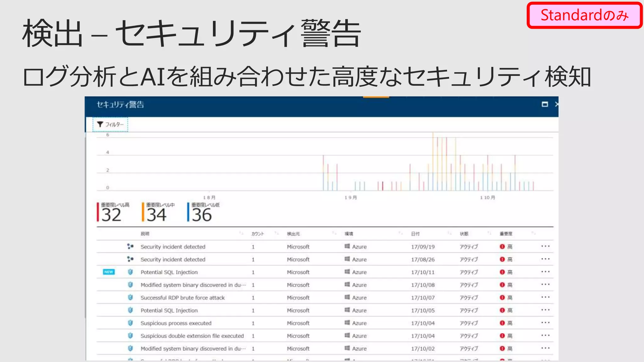Sort by the 環境 column header
Screen dimensions: 644x362
(349, 234)
